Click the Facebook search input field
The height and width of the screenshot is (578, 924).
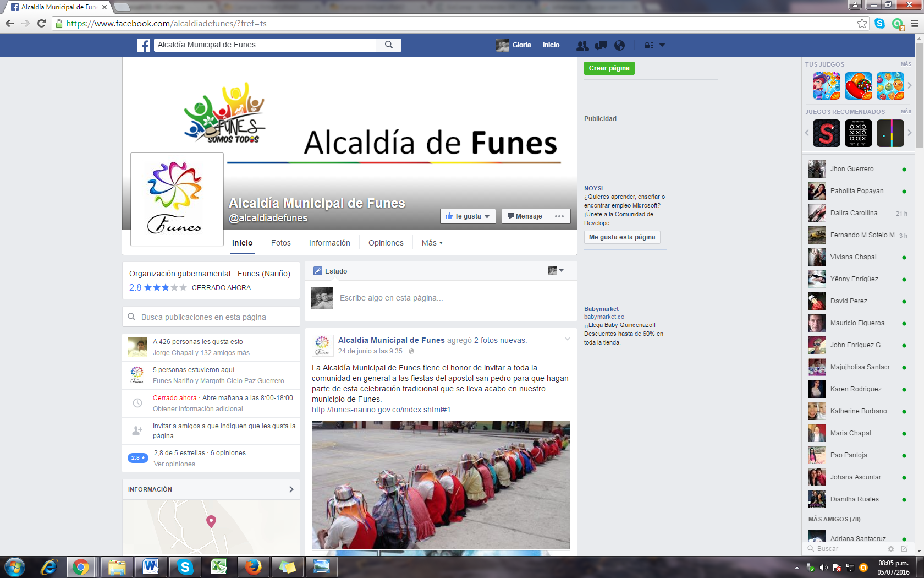coord(266,45)
